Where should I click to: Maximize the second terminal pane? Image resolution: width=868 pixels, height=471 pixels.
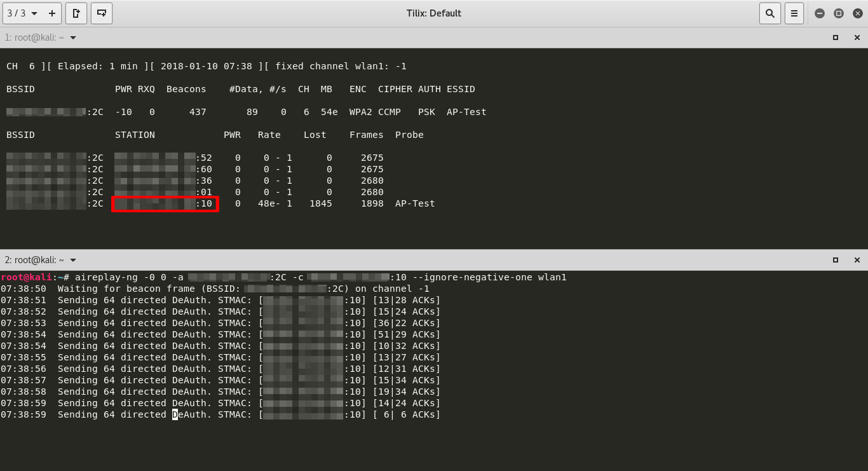pyautogui.click(x=836, y=260)
